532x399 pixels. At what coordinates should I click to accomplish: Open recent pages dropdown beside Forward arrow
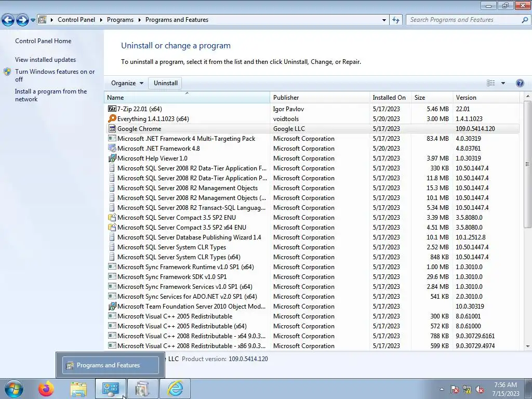33,20
